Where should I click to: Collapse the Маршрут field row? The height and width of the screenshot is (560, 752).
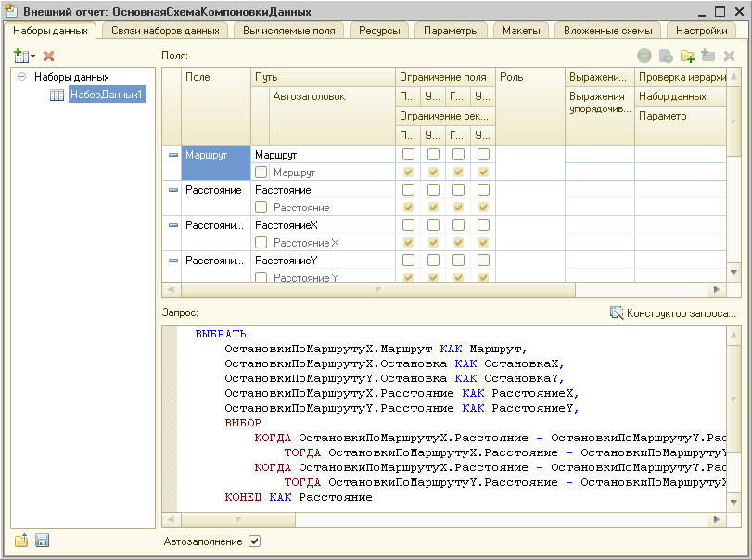[x=173, y=155]
